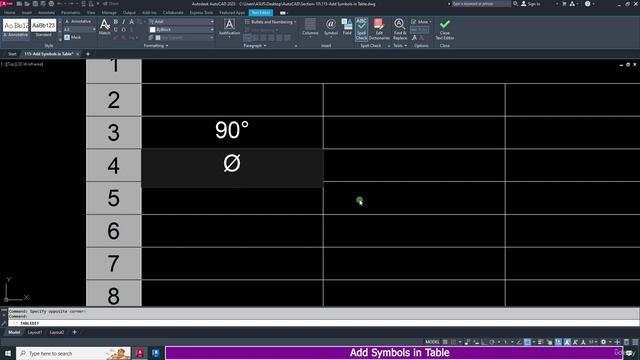Open the Symbol insert menu
640x360 pixels.
click(331, 27)
